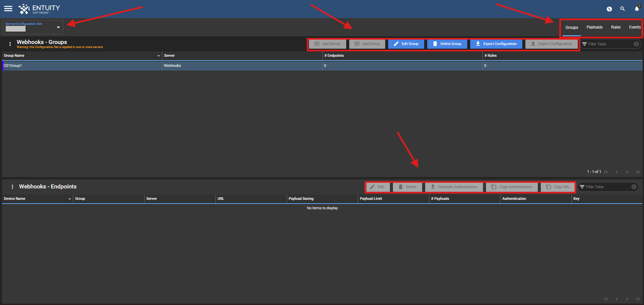Toggle sort arrow on Group Name column
Viewport: 644px width, 305px height.
[x=159, y=56]
